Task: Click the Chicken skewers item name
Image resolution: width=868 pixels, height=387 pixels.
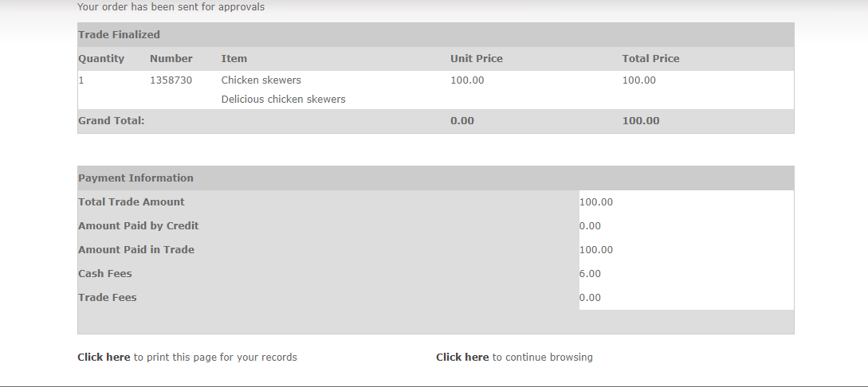Action: 261,80
